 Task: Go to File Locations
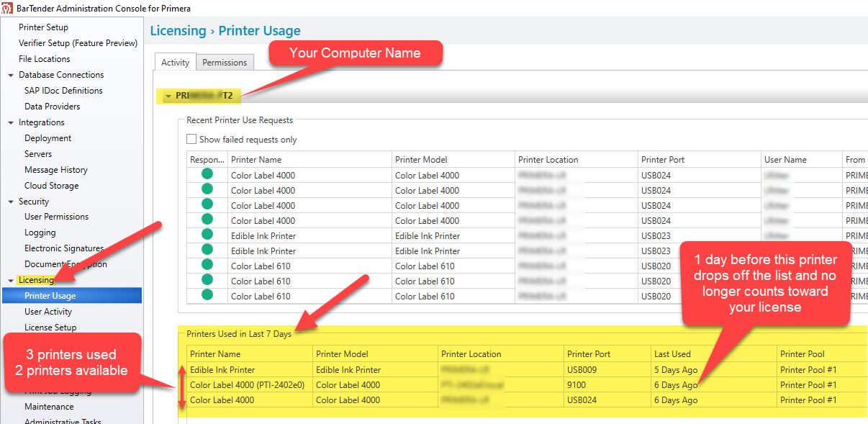45,59
